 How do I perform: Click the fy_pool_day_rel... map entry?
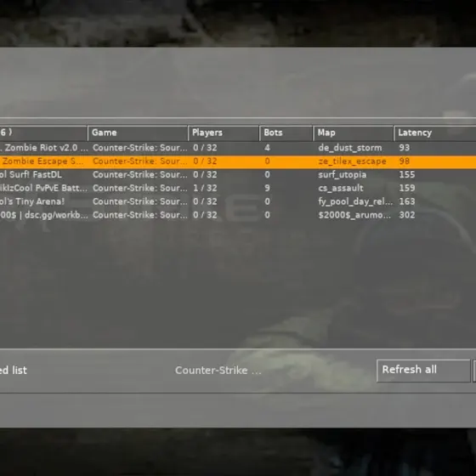click(355, 201)
